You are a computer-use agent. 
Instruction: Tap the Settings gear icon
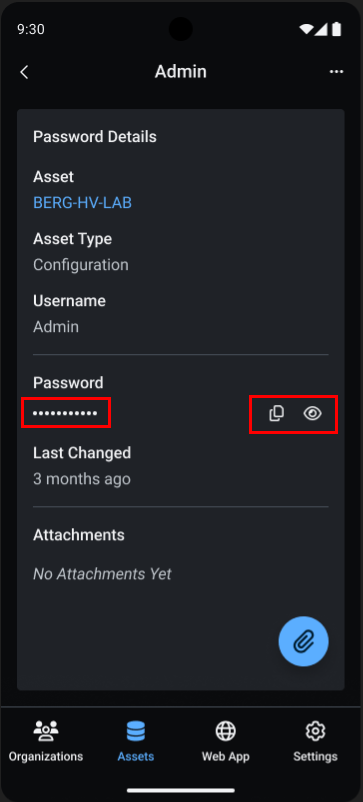coord(315,731)
